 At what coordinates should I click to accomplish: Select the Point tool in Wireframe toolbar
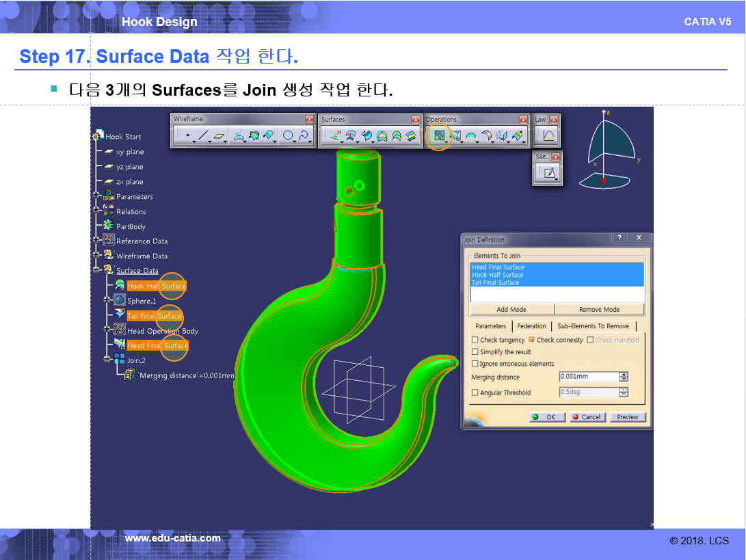click(187, 136)
